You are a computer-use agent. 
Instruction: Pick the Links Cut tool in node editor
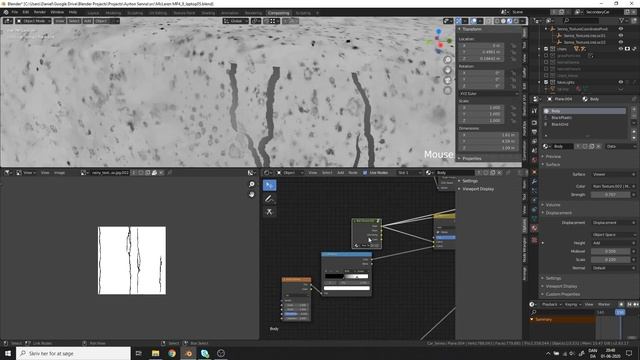(269, 212)
